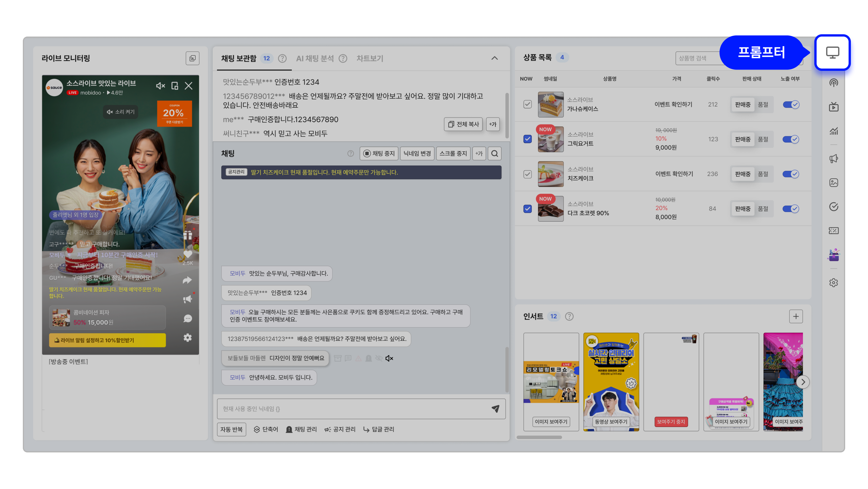Open the prompter monitor icon
868x489 pixels.
point(832,53)
